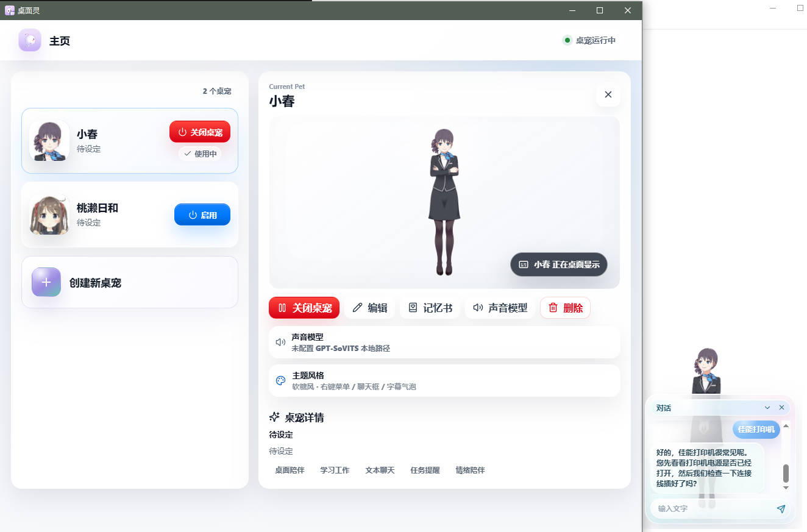Open the 声音模型 GPT-SoVITS settings row

tap(444, 342)
